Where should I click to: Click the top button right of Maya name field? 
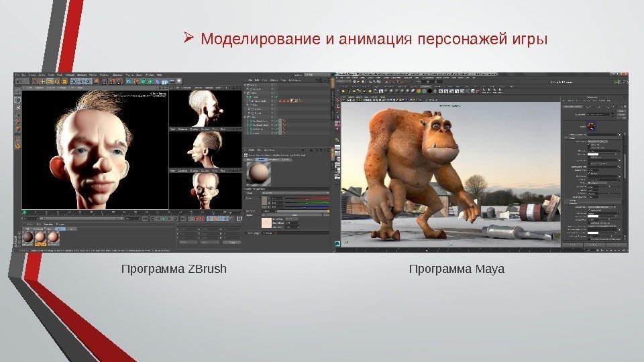621,111
